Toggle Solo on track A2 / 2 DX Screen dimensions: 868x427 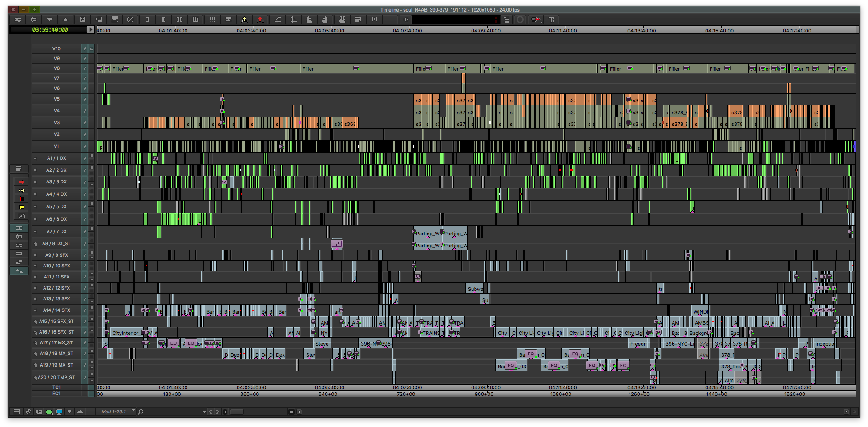(92, 168)
